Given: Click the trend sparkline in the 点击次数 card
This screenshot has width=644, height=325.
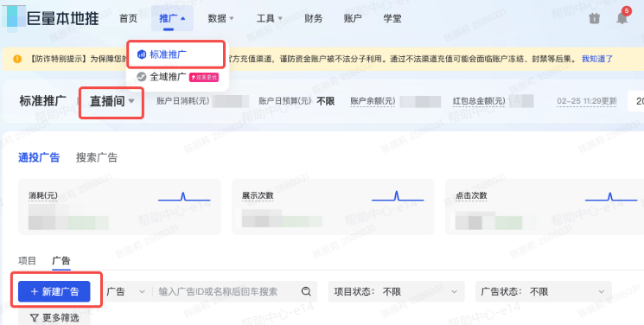Looking at the screenshot, I should tap(611, 197).
